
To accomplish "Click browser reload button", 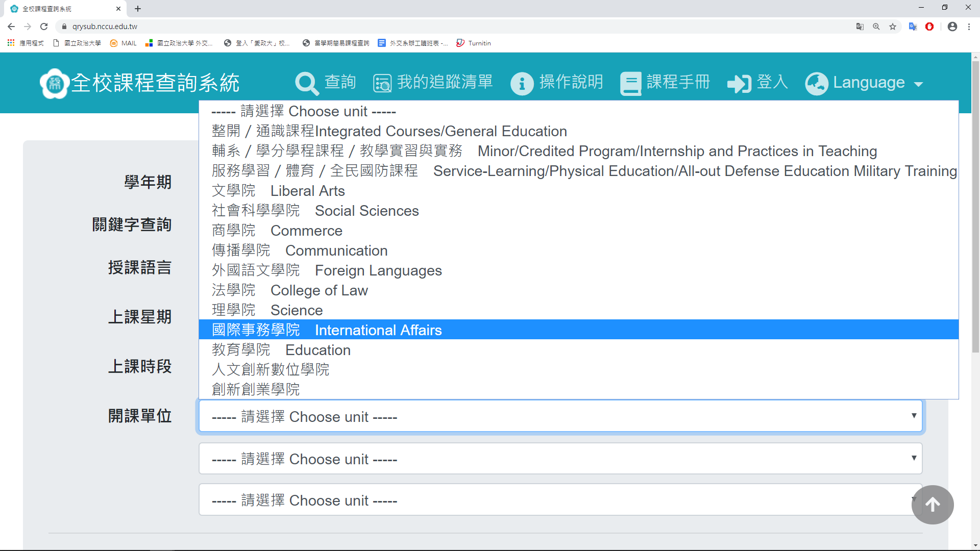I will coord(44,27).
